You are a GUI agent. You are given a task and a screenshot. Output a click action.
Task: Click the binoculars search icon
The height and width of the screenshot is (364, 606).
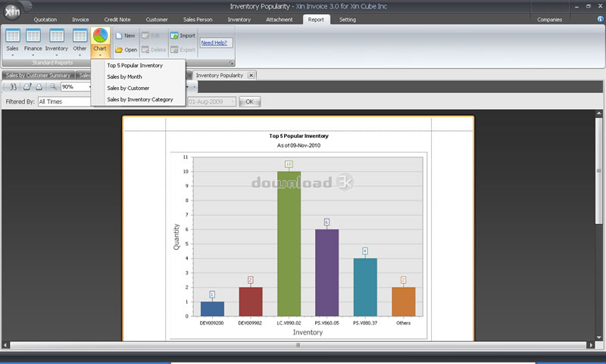pyautogui.click(x=13, y=87)
